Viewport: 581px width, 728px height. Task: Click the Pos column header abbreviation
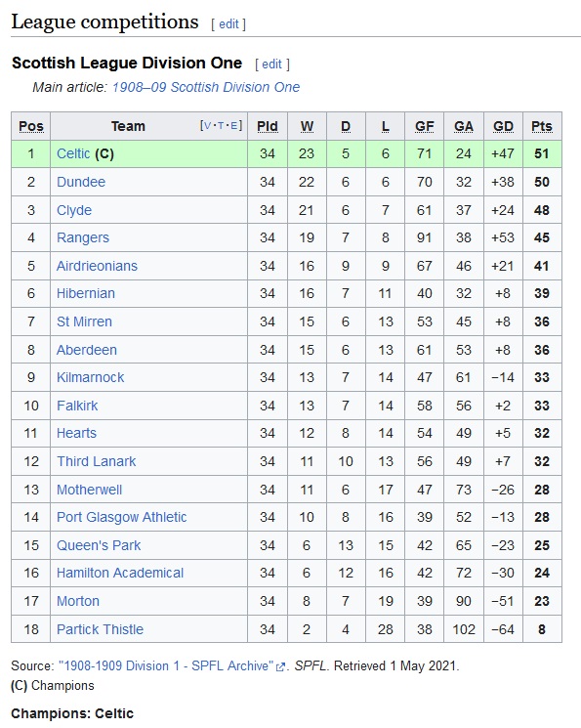tap(31, 126)
